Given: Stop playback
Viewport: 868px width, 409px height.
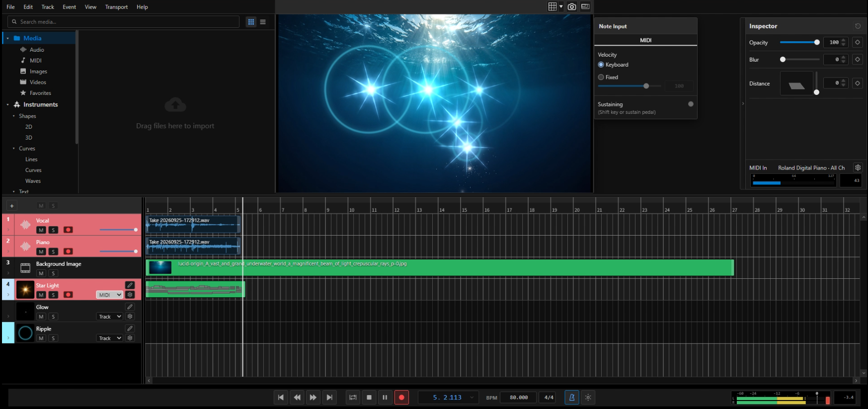Looking at the screenshot, I should (369, 397).
